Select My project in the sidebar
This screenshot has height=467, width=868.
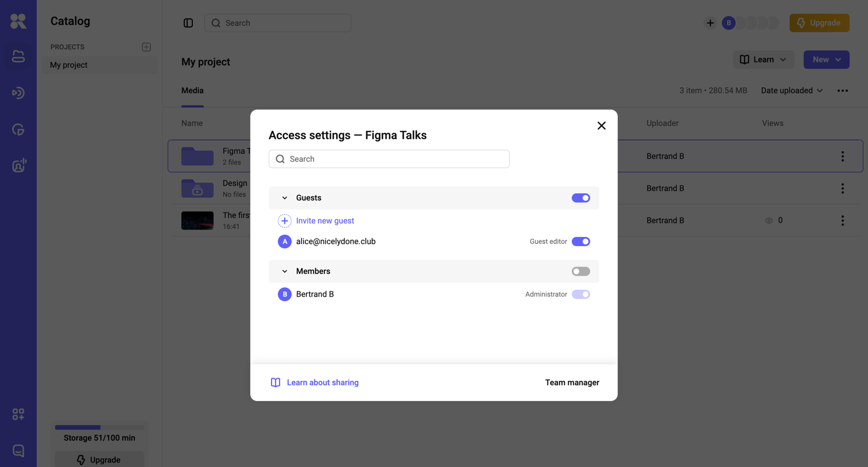coord(100,65)
